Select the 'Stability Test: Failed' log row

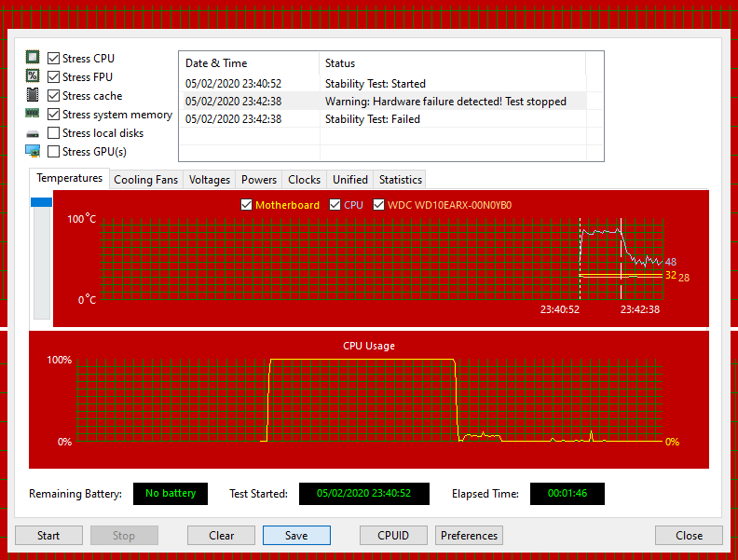(x=391, y=119)
